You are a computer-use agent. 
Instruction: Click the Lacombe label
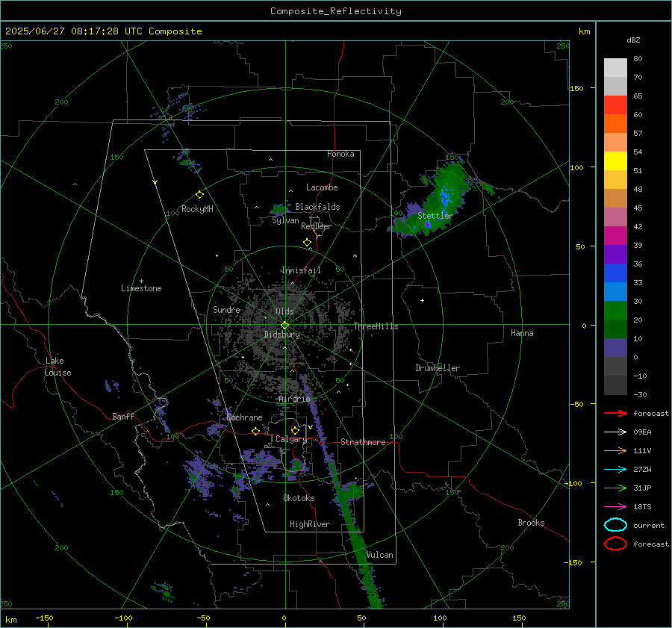(x=322, y=187)
